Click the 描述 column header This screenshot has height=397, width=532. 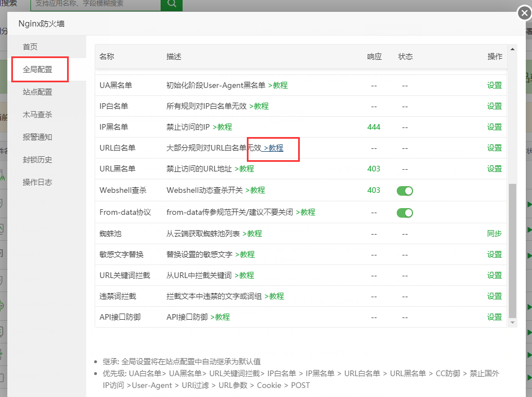pyautogui.click(x=174, y=57)
